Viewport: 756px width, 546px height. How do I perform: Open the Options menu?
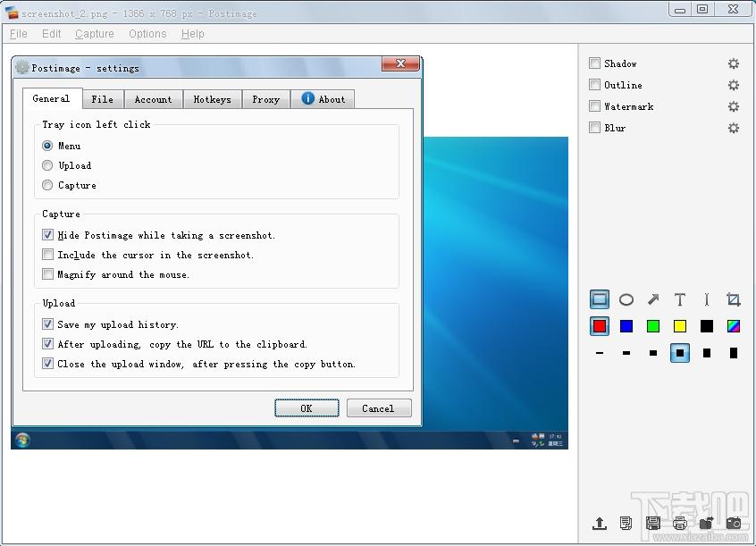pyautogui.click(x=147, y=34)
